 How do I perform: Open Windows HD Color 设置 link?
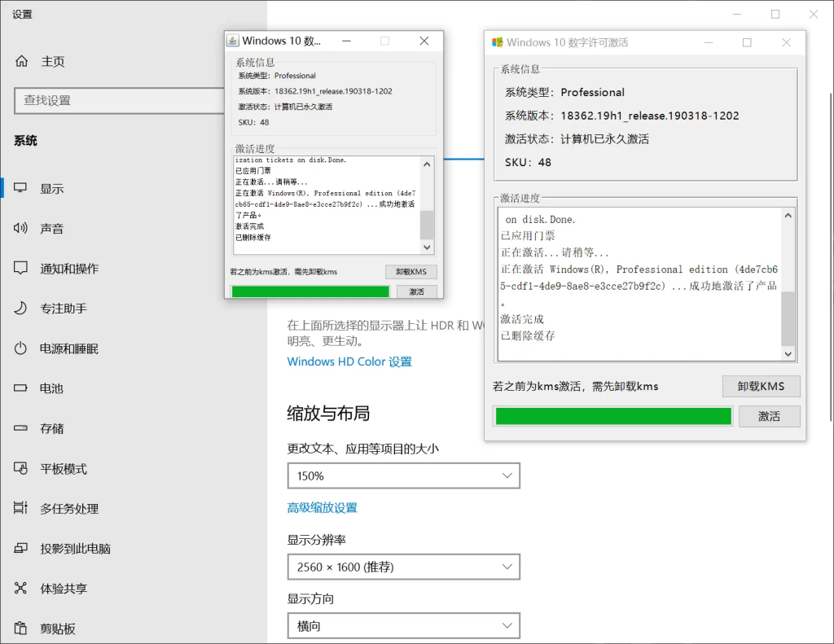click(x=349, y=361)
